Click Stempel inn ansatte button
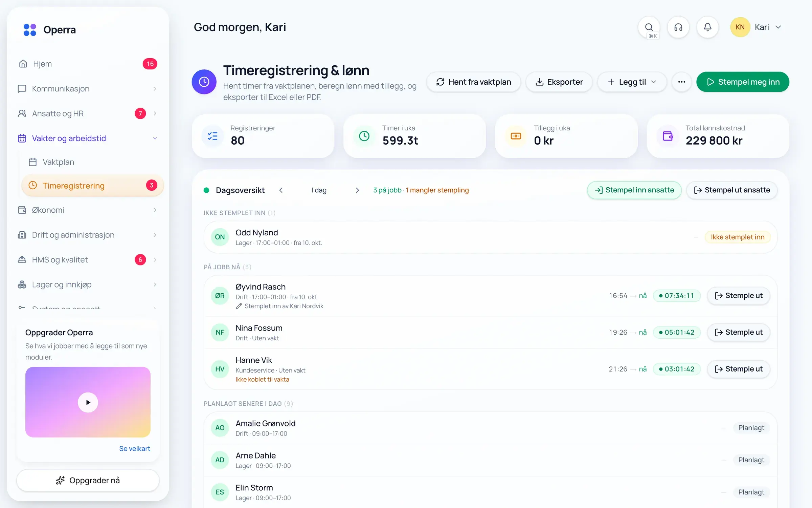 634,190
